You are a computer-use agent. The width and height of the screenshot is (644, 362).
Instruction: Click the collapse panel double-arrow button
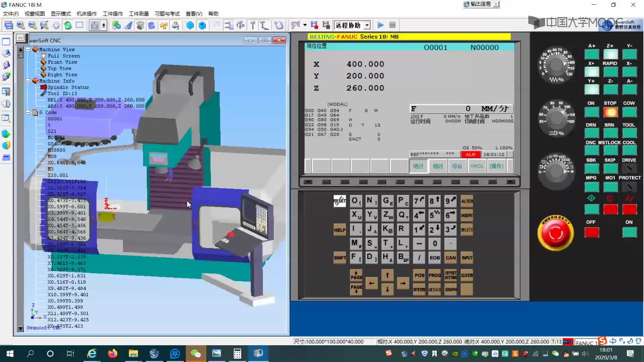(20, 38)
